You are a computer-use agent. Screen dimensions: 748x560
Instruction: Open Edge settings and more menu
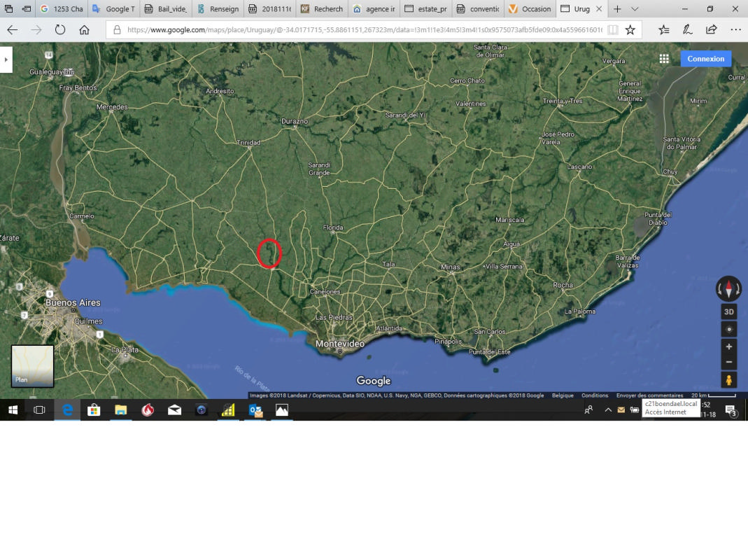(735, 30)
